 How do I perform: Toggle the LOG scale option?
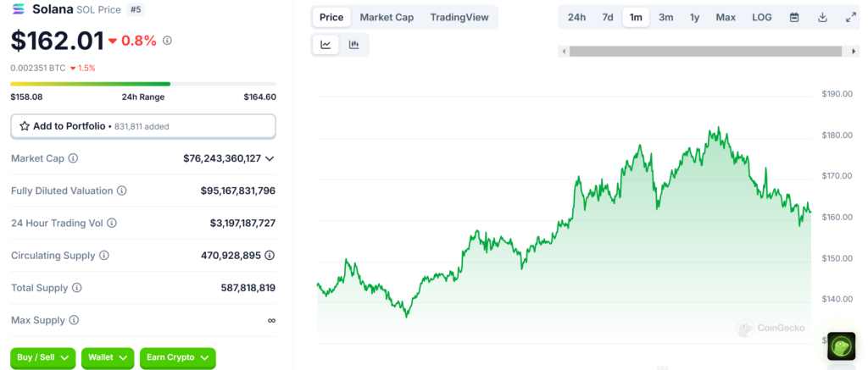pos(761,17)
